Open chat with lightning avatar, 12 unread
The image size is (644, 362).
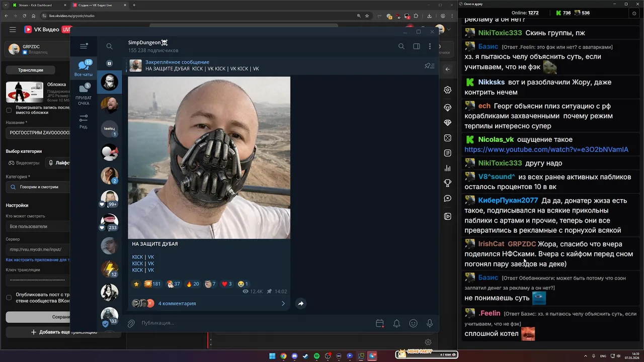[110, 269]
